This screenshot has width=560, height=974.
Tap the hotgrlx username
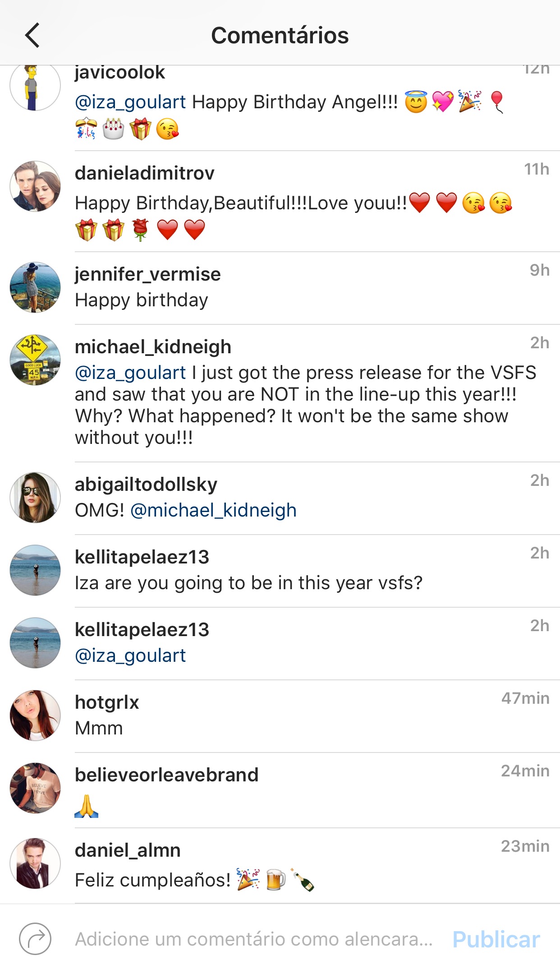click(x=107, y=702)
